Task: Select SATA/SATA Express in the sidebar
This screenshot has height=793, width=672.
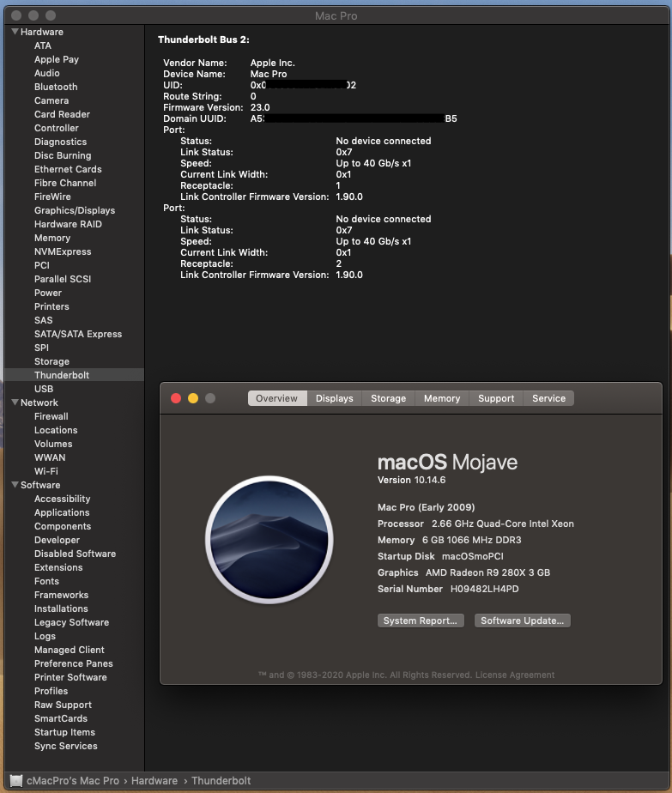Action: (78, 334)
